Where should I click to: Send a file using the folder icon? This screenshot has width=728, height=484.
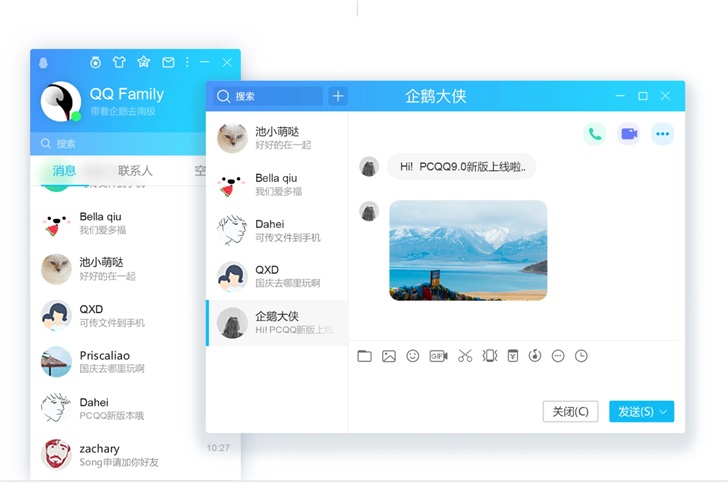(364, 356)
